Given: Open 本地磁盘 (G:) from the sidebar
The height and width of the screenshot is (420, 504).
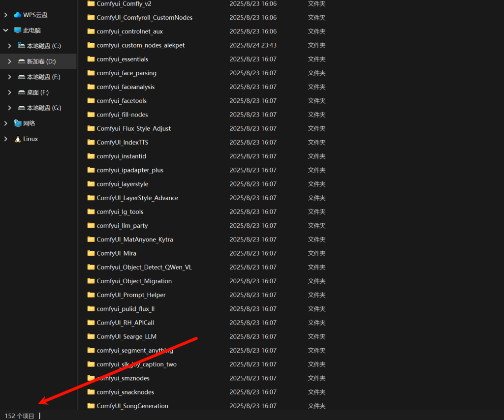Looking at the screenshot, I should click(x=43, y=108).
